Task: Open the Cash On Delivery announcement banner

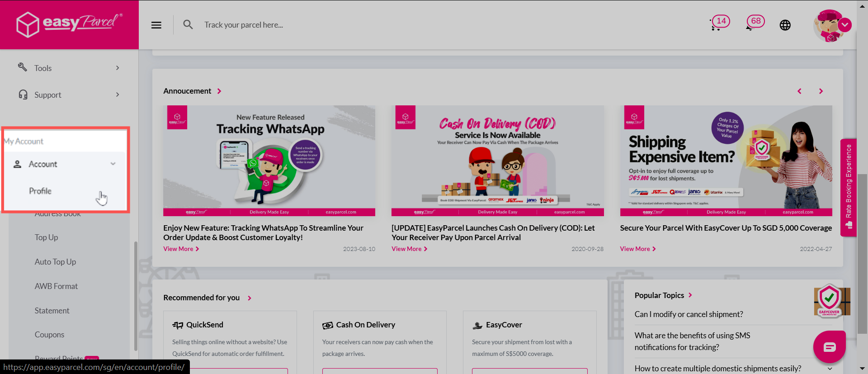Action: point(497,161)
